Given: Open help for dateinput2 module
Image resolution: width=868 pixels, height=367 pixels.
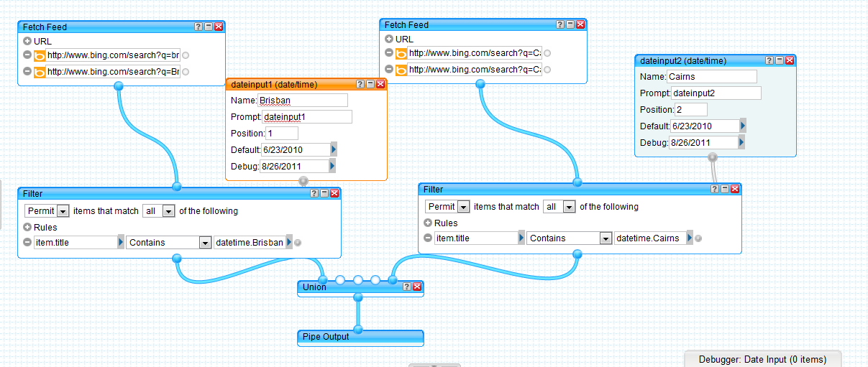Looking at the screenshot, I should click(769, 60).
